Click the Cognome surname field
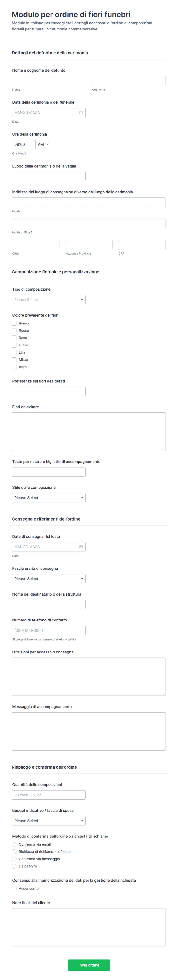 pyautogui.click(x=128, y=81)
